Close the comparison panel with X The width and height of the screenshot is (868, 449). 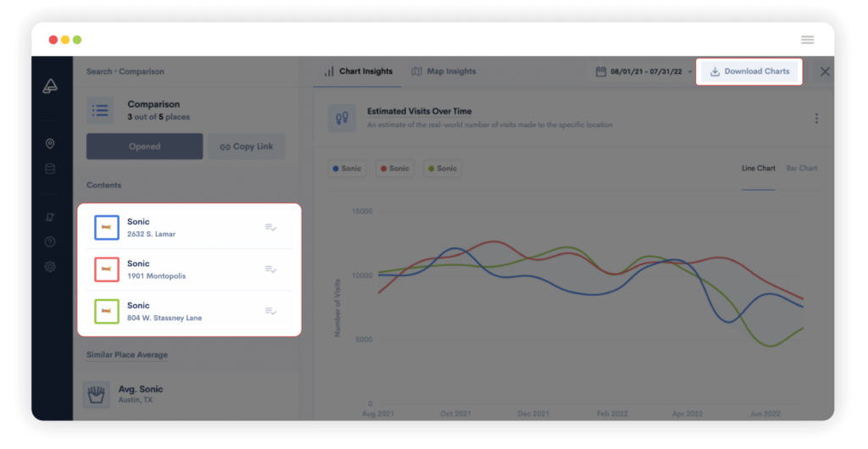tap(825, 71)
